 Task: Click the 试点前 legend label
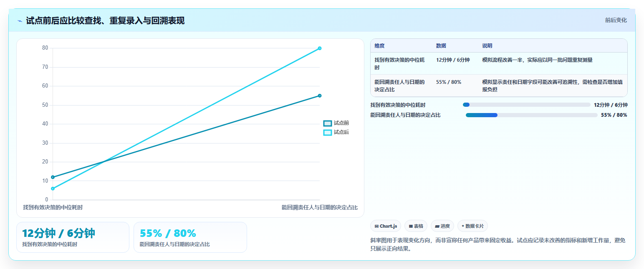[341, 123]
